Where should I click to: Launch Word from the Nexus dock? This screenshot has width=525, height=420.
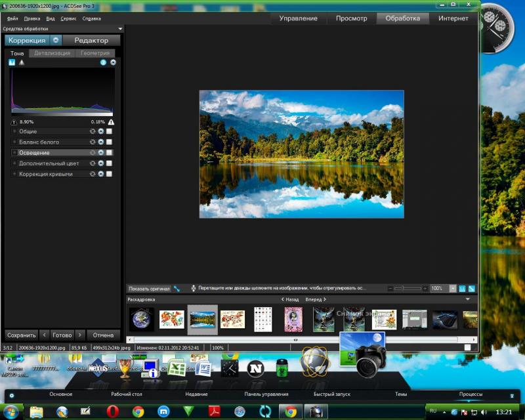[x=203, y=369]
